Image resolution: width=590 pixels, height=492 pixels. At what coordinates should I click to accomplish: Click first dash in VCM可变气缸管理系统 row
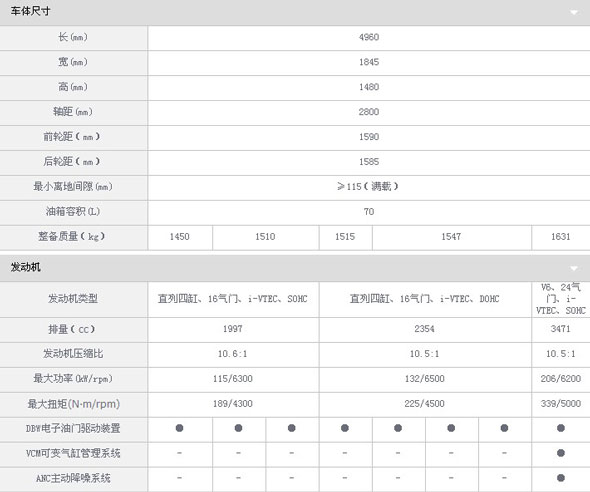179,453
